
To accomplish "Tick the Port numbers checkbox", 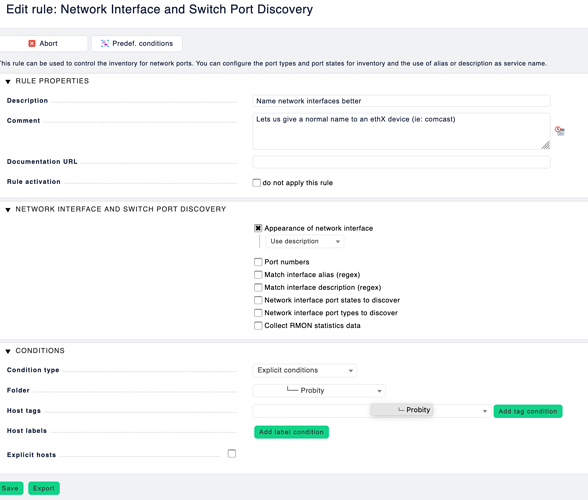I will point(258,262).
